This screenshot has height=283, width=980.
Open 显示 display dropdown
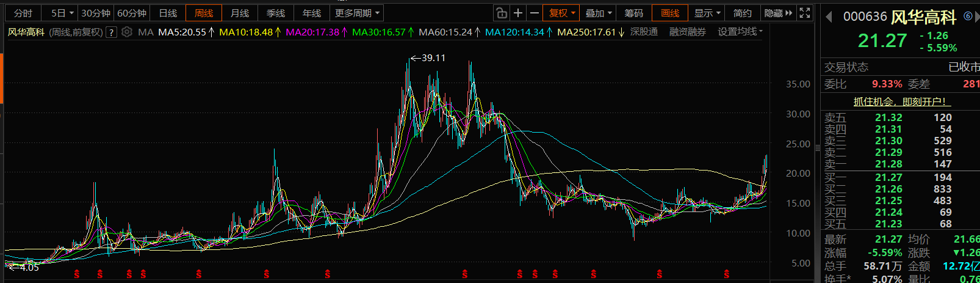pyautogui.click(x=707, y=13)
